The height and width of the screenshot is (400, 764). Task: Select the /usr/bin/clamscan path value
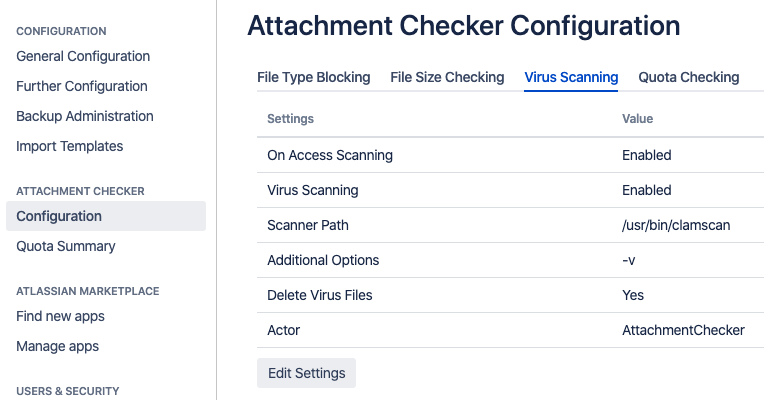pyautogui.click(x=676, y=225)
